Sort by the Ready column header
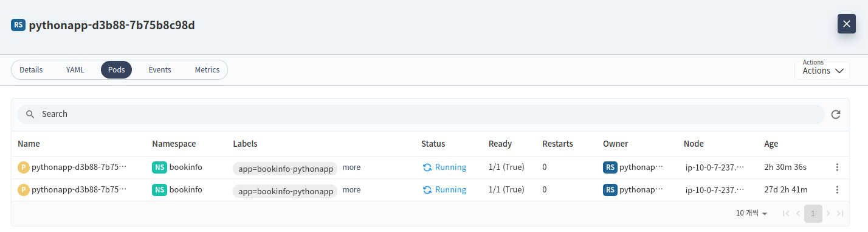The width and height of the screenshot is (868, 232). pos(500,144)
